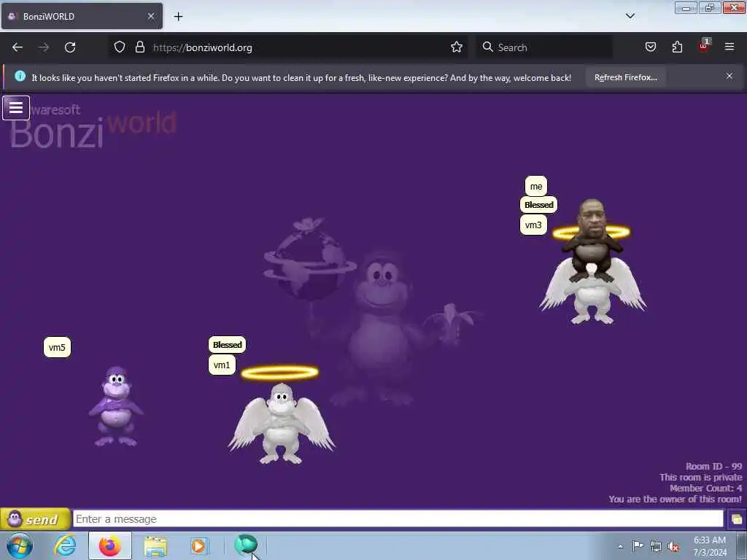Screen dimensions: 747x560
Task: Click the muted volume tray icon
Action: point(673,547)
